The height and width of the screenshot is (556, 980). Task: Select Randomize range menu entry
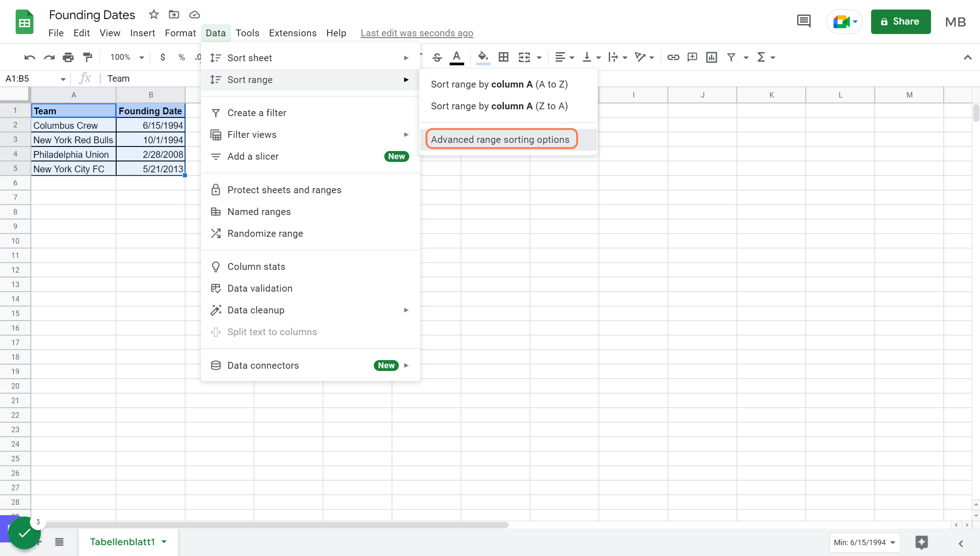click(310, 234)
